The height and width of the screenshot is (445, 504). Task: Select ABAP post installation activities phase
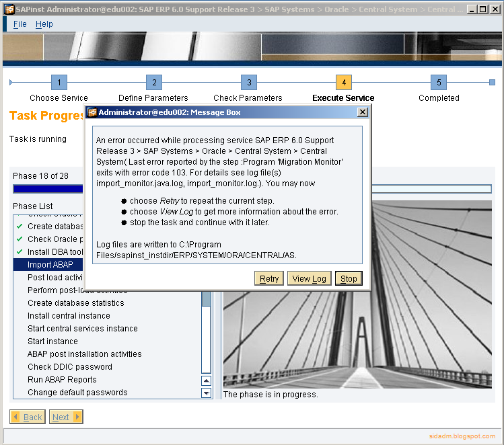click(x=85, y=354)
